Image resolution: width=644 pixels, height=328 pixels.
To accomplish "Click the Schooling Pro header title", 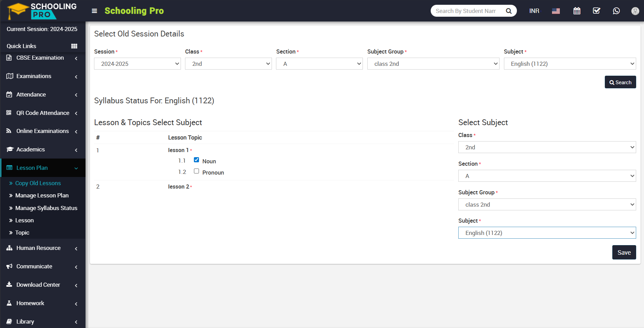I will coord(134,11).
